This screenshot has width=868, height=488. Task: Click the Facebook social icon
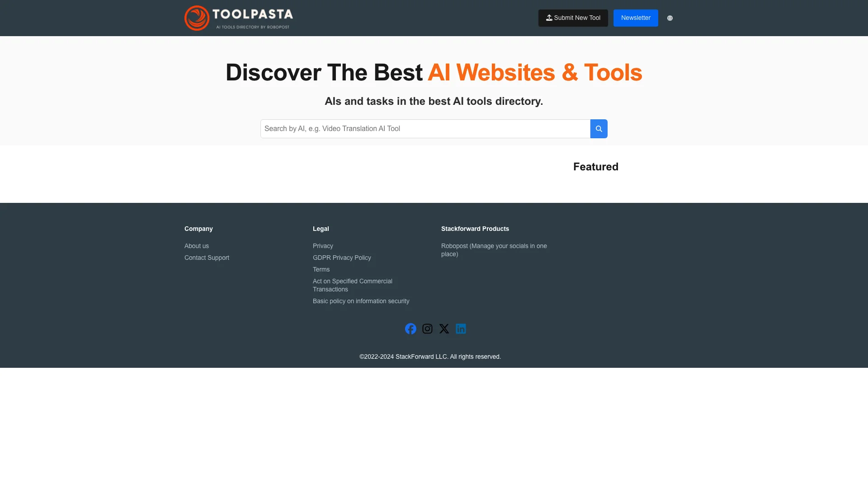pyautogui.click(x=411, y=328)
